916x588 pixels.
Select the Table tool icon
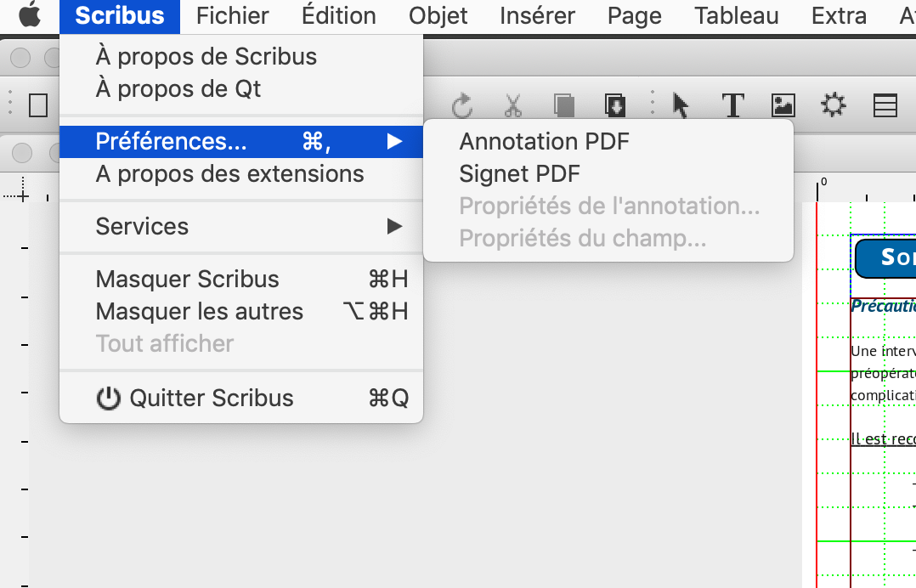pos(885,105)
